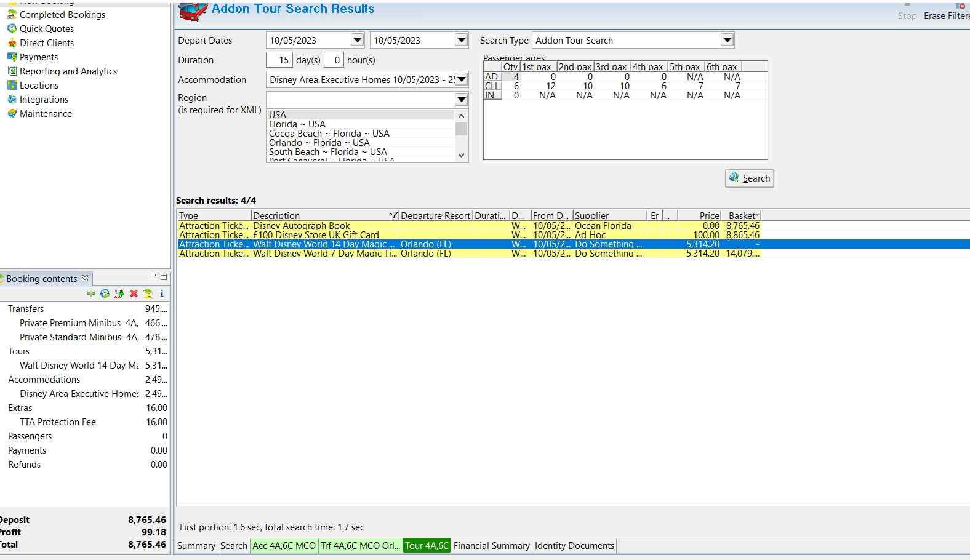This screenshot has height=560, width=970.
Task: Click the first Depart Dates field
Action: (309, 40)
